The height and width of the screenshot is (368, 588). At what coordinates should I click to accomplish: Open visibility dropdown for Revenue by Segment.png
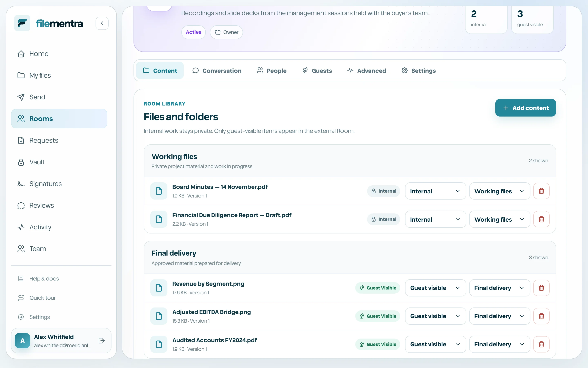click(435, 288)
